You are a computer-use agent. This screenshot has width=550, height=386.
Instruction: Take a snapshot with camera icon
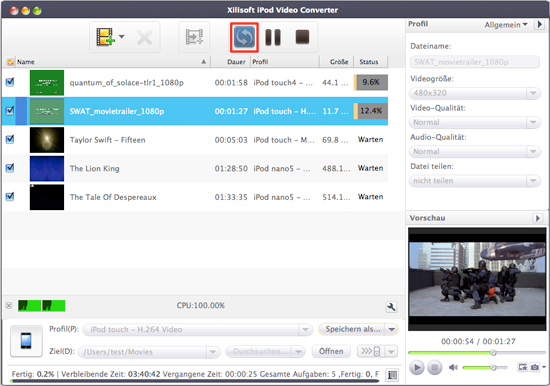535,367
